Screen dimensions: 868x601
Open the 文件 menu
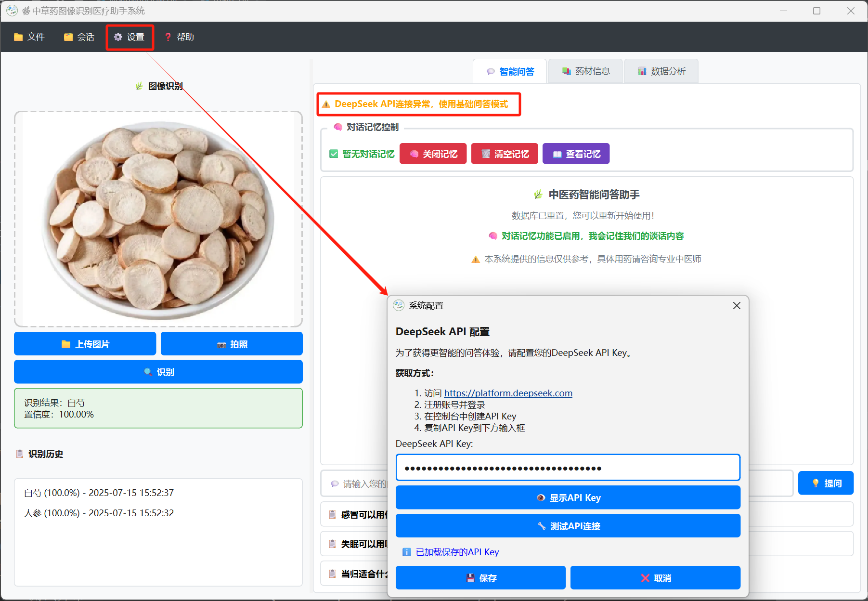(29, 37)
